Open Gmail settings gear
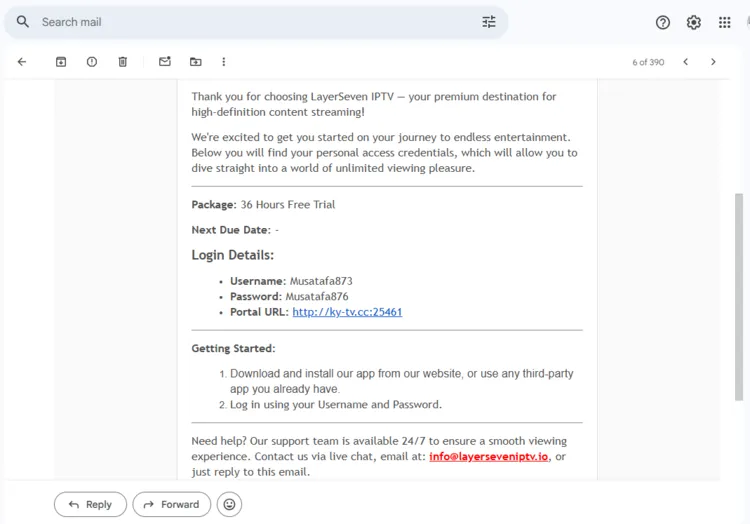 [694, 22]
